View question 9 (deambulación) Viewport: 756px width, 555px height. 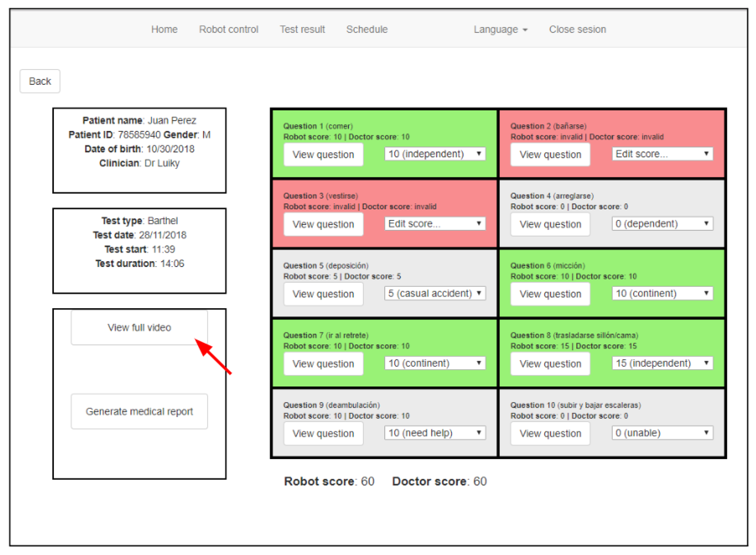323,433
